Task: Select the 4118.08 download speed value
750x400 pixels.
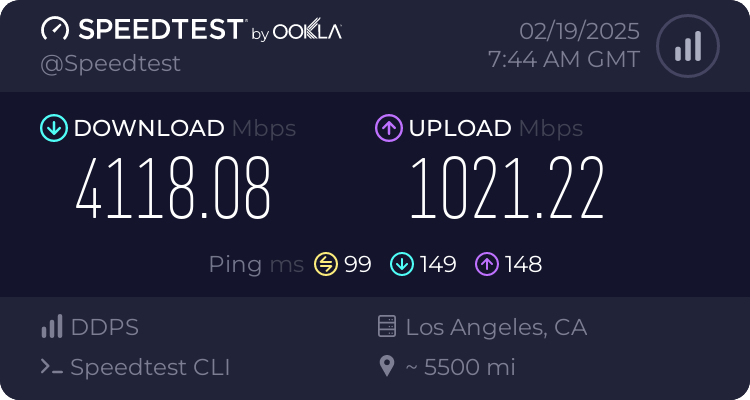Action: click(x=174, y=188)
